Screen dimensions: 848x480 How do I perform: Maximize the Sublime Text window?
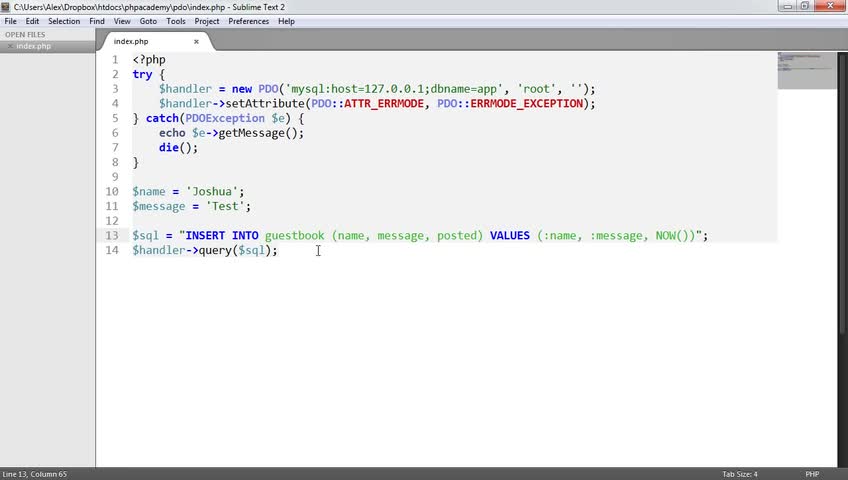[805, 6]
